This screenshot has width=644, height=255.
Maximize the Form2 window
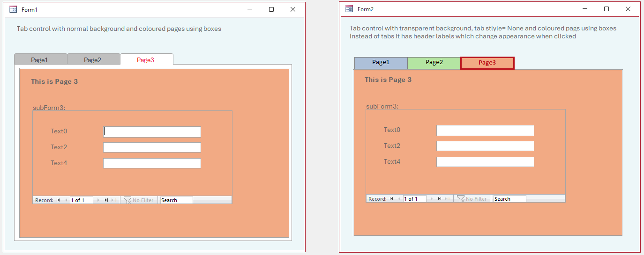pyautogui.click(x=607, y=9)
